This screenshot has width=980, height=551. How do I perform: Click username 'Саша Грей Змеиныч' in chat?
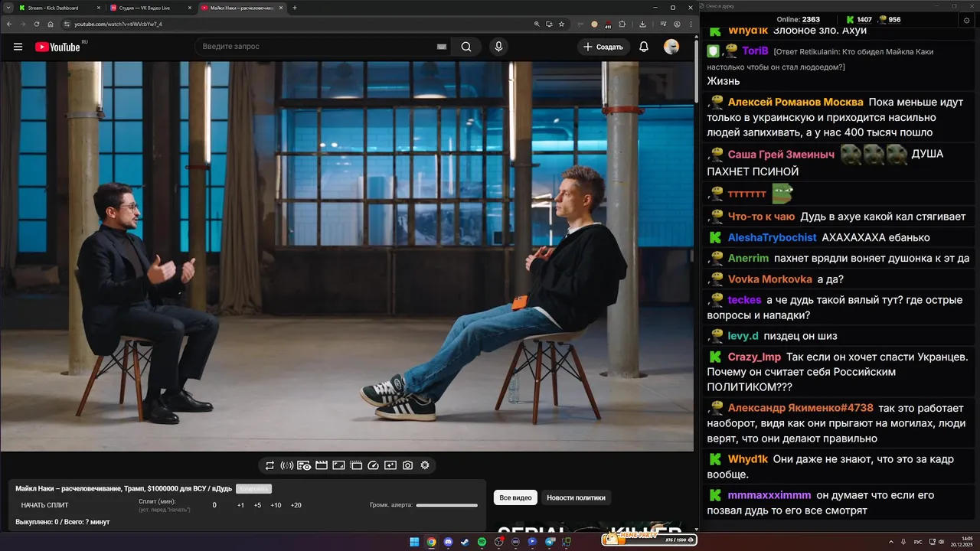[x=781, y=154]
